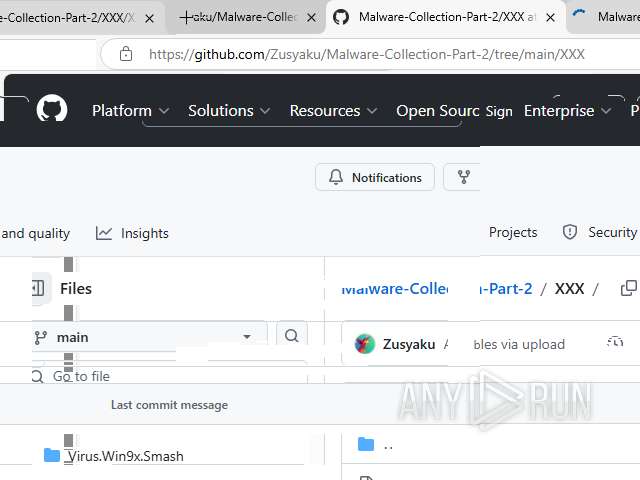This screenshot has height=480, width=640.
Task: Open the Virus.Win9x.Smash folder
Action: [x=125, y=456]
